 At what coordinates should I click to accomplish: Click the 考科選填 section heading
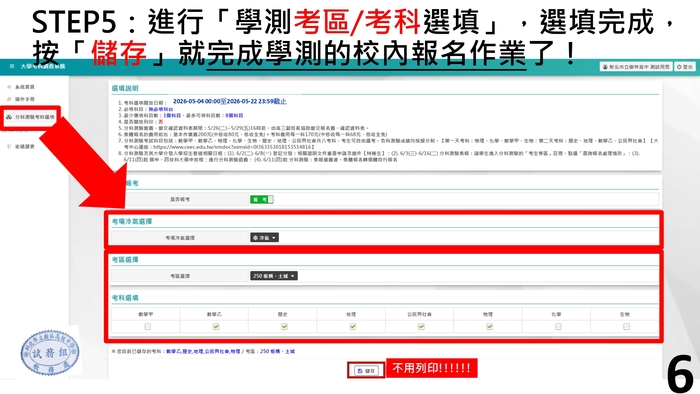(125, 298)
